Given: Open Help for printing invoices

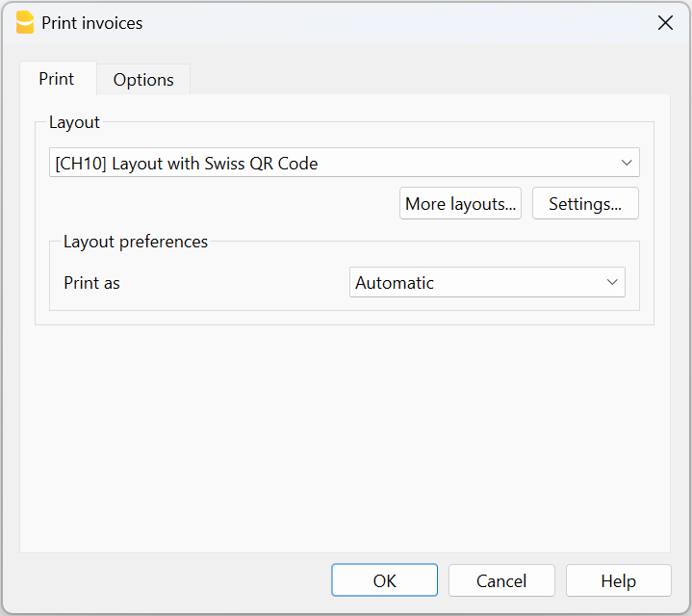Looking at the screenshot, I should coord(618,580).
